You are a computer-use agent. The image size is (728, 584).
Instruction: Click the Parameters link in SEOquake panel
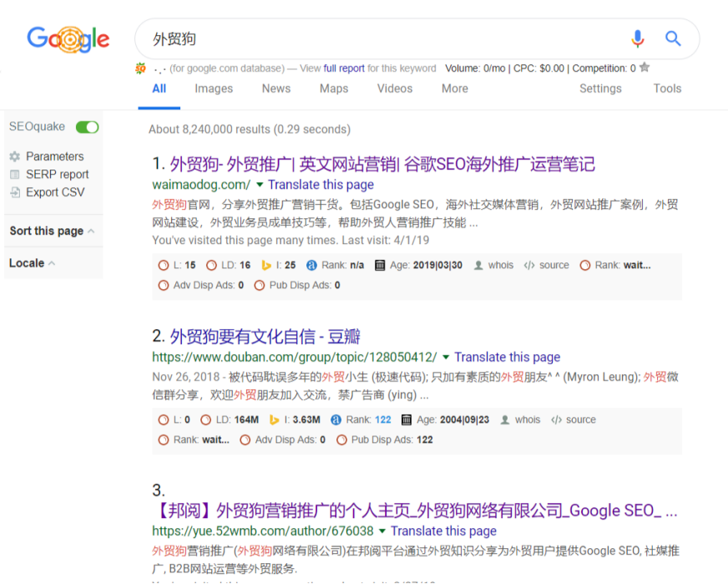point(55,156)
